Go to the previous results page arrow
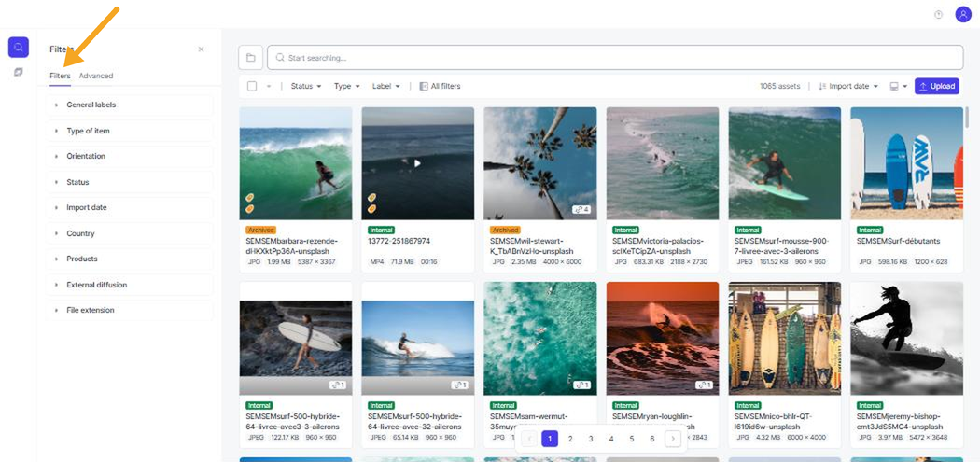980x462 pixels. click(529, 439)
